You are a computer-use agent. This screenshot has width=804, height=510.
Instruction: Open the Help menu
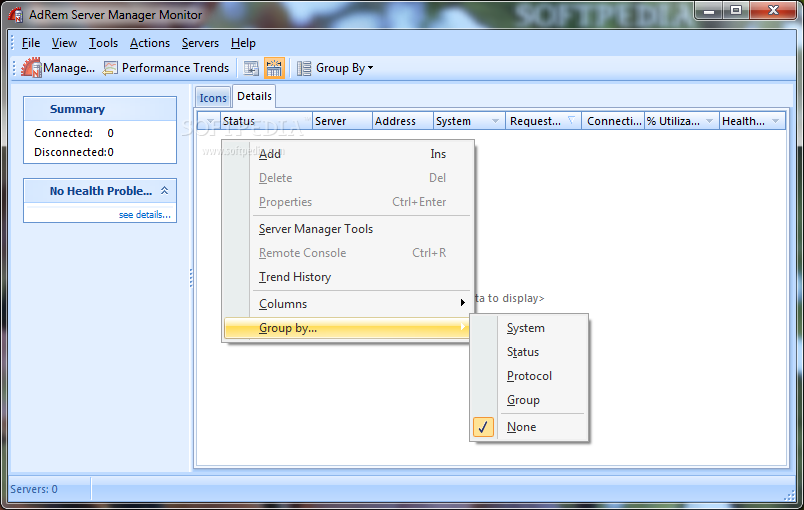coord(243,43)
